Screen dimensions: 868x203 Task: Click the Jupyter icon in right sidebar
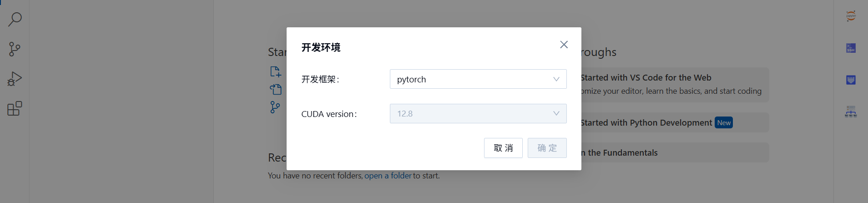851,16
